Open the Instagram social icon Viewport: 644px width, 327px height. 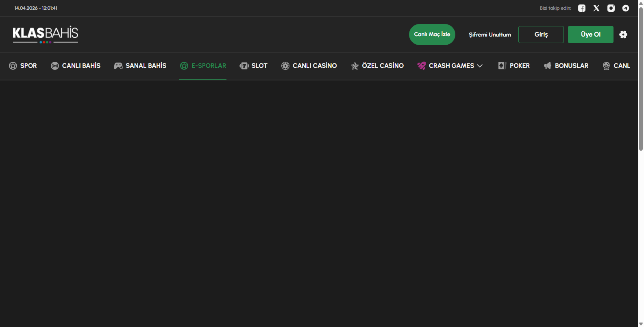point(611,8)
